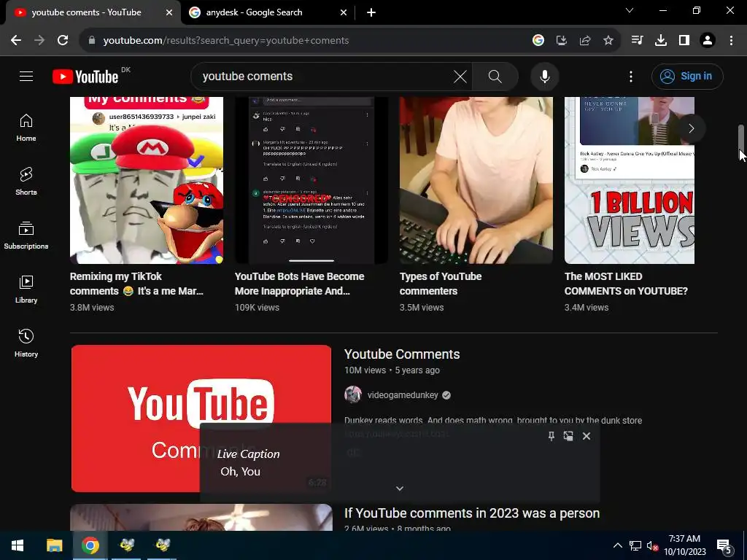Open YouTube Bots Have Become thumbnail
Image resolution: width=747 pixels, height=560 pixels.
pyautogui.click(x=311, y=180)
